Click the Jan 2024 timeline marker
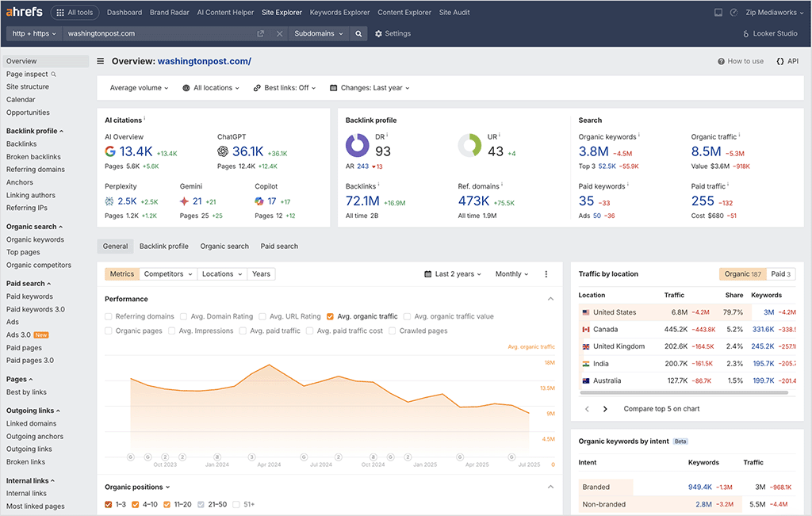812x516 pixels. click(x=217, y=457)
